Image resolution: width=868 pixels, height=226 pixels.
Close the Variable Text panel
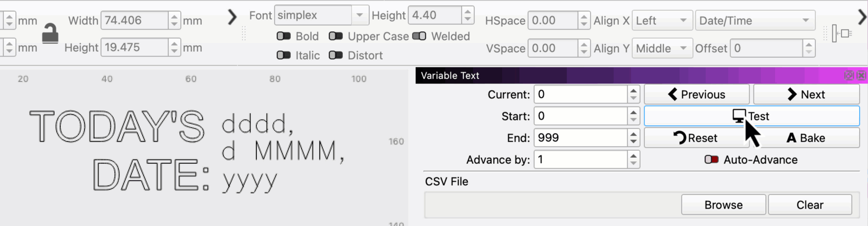(x=861, y=76)
